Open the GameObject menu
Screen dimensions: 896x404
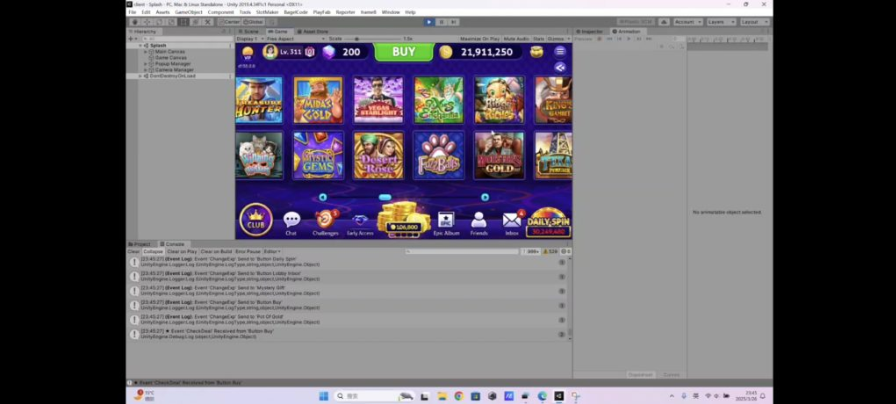coord(188,12)
